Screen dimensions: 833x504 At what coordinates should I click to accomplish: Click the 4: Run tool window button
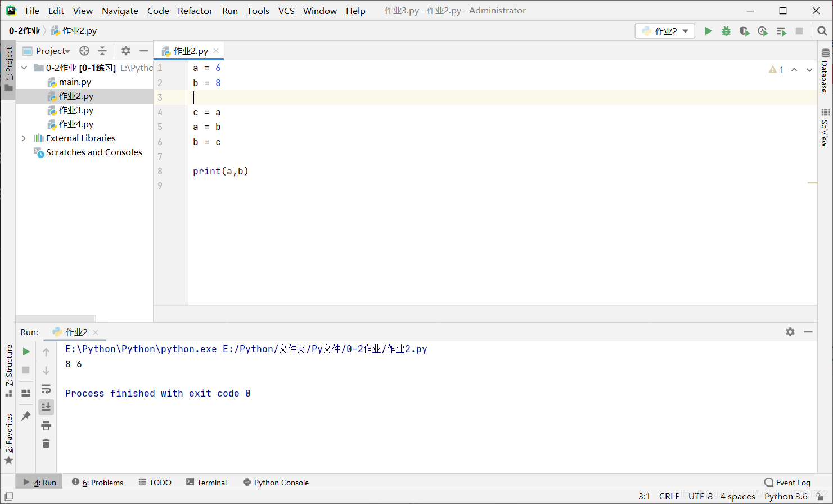coord(40,482)
